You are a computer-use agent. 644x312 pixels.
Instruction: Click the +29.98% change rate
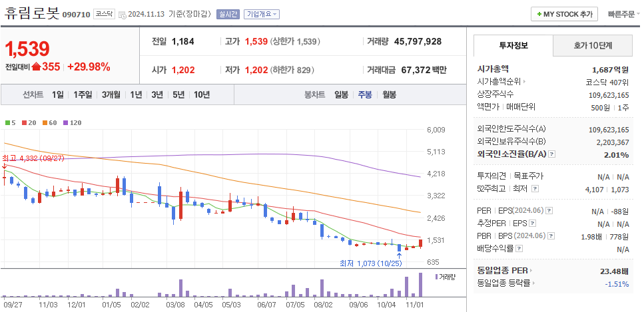[x=89, y=67]
